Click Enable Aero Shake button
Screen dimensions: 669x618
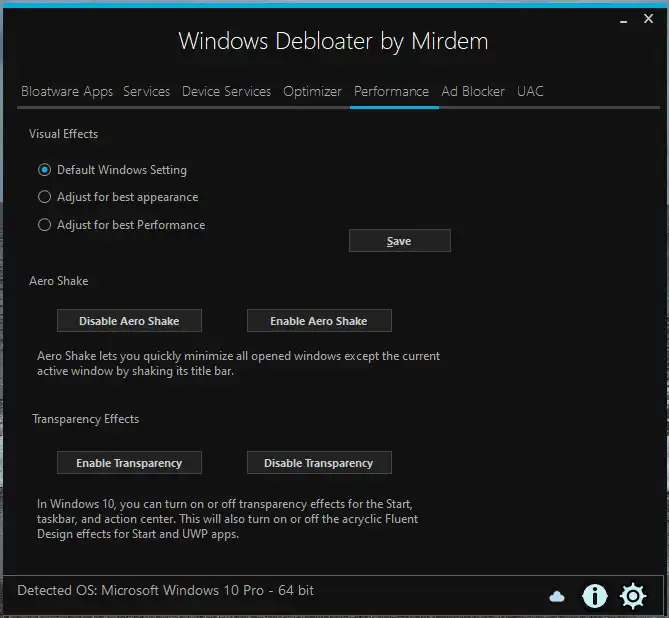point(319,321)
